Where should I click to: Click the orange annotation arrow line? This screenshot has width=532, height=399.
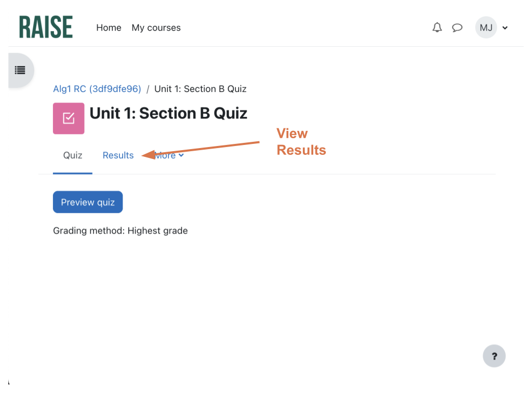click(208, 148)
